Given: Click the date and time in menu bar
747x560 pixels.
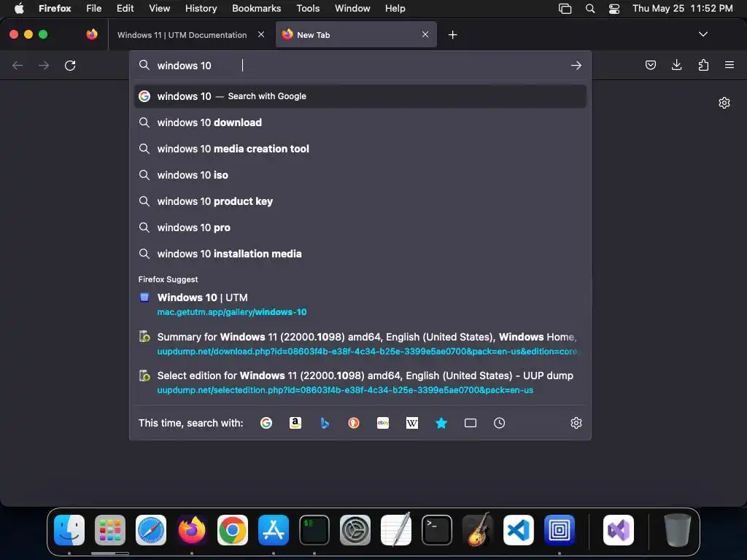Looking at the screenshot, I should click(x=682, y=8).
